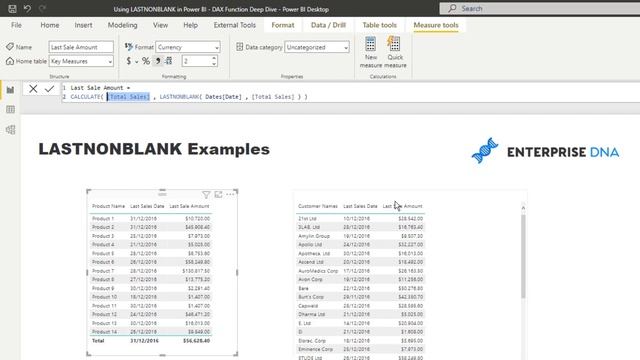Click the Total row in the product table
This screenshot has width=640, height=360.
151,341
